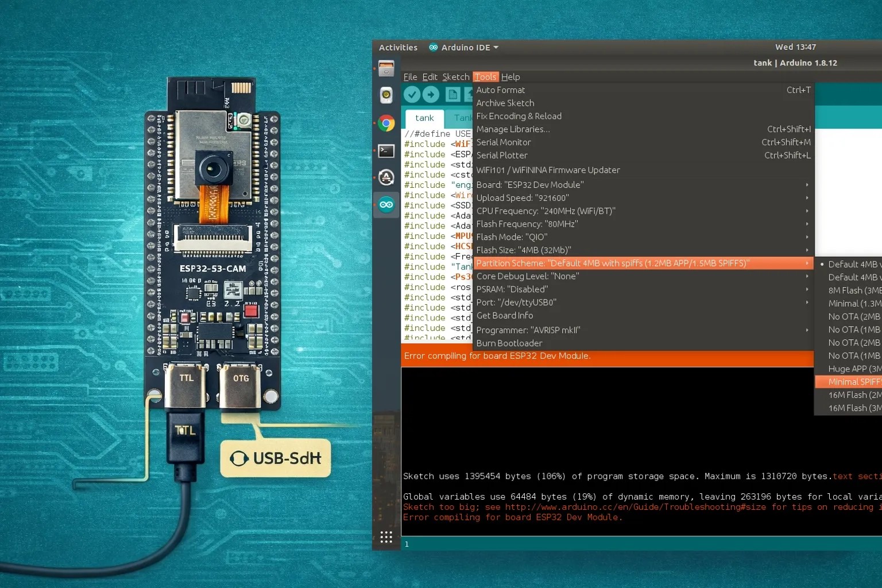
Task: Open the Files app in the dock
Action: [x=386, y=68]
